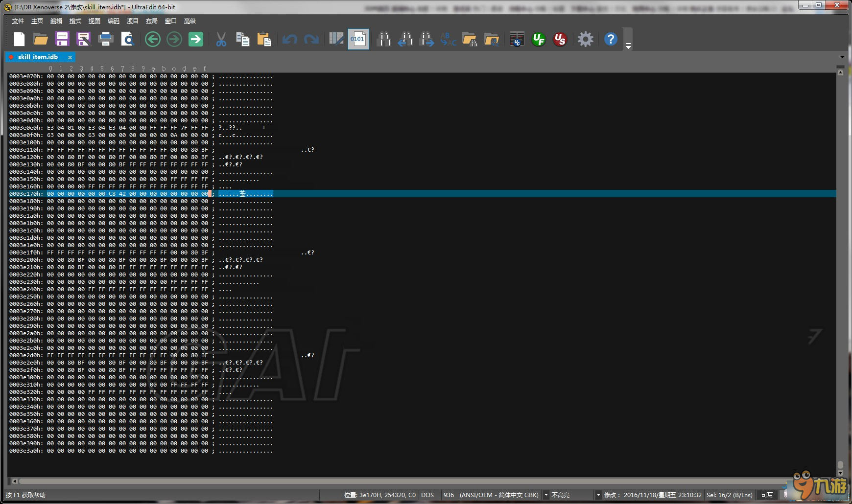
Task: Open the 布局 menu
Action: [152, 21]
